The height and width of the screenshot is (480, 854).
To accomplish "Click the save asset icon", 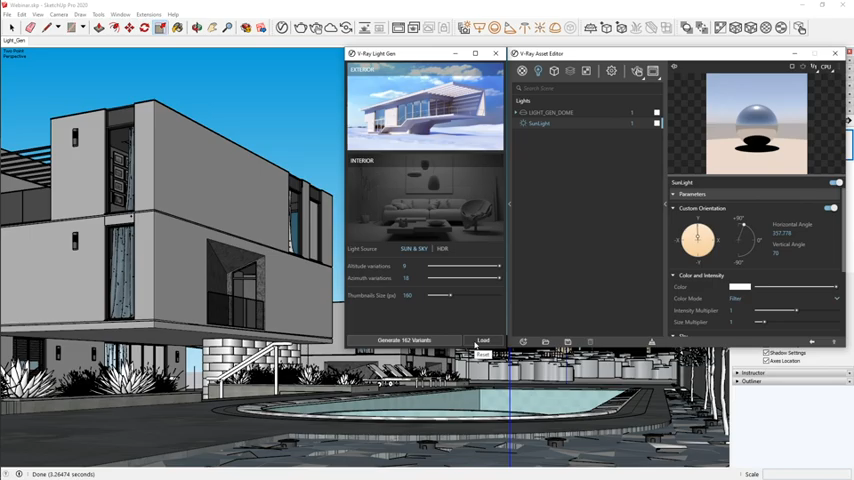I will click(568, 342).
